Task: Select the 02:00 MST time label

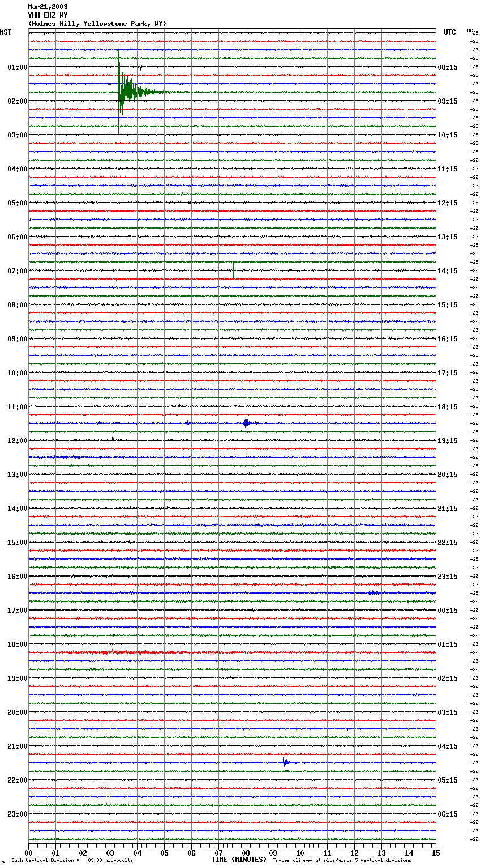Action: (x=18, y=101)
